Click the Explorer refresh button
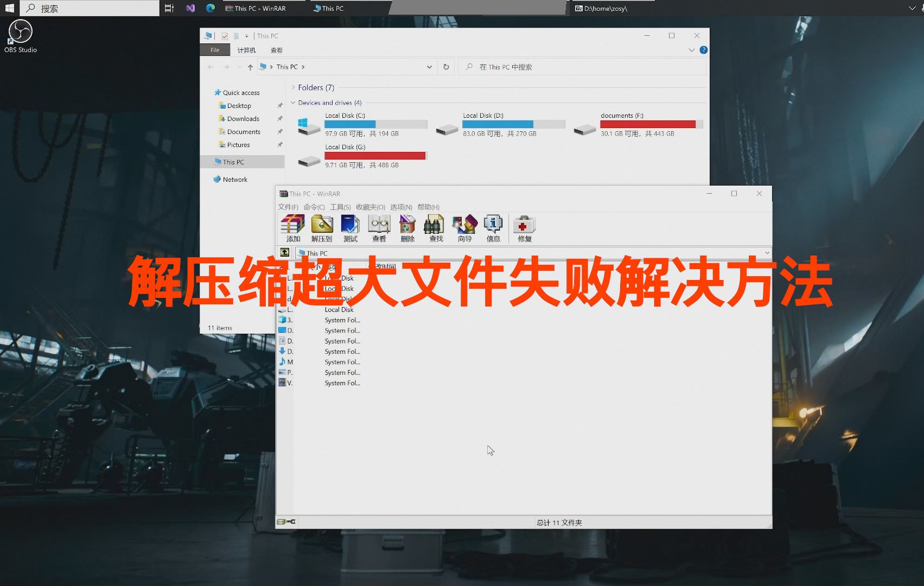This screenshot has height=586, width=924. (x=446, y=67)
